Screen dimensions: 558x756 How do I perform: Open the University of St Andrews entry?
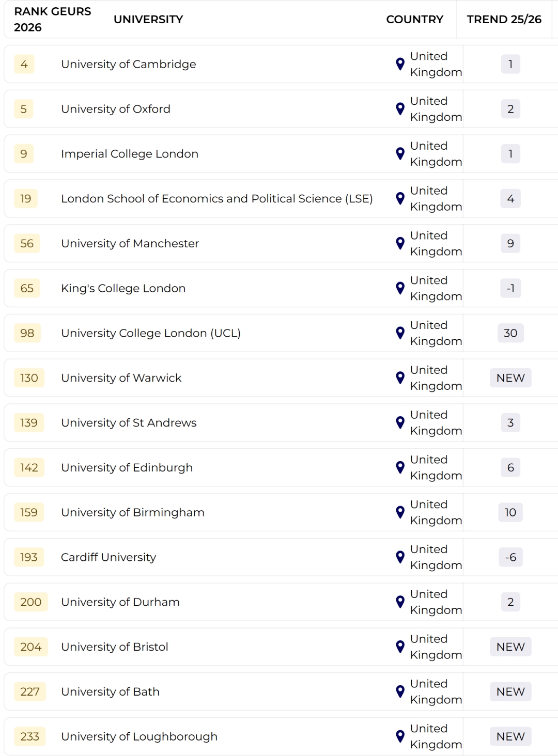click(x=129, y=423)
